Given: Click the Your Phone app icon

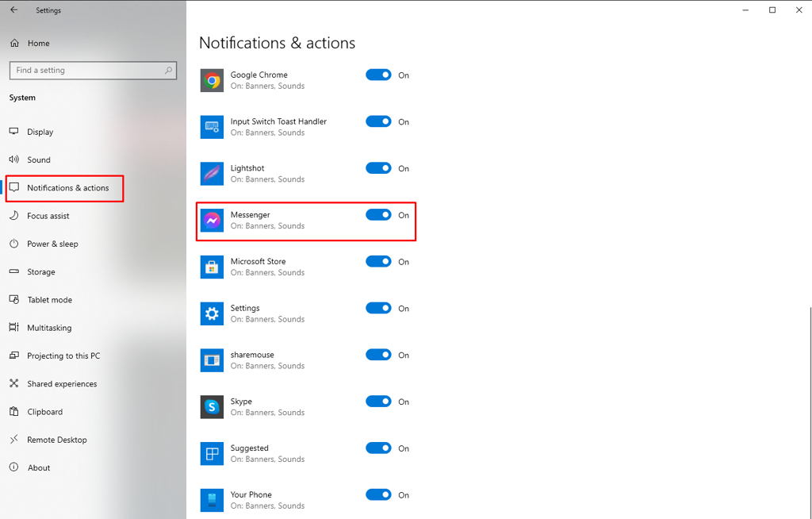Looking at the screenshot, I should click(x=212, y=500).
